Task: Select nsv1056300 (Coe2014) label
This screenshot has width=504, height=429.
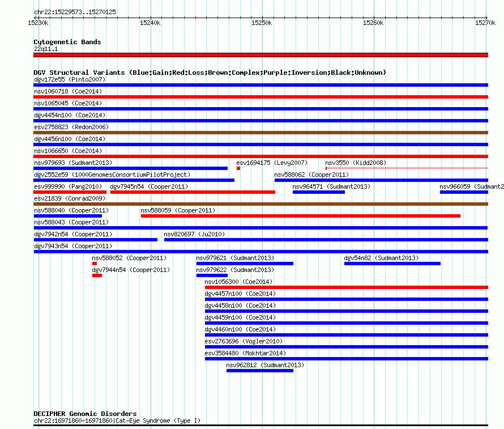Action: [x=238, y=282]
